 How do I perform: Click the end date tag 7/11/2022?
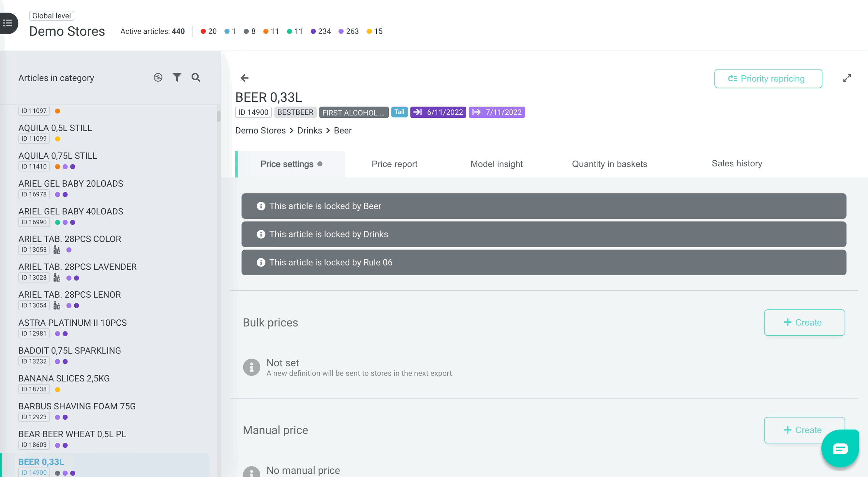click(x=497, y=112)
